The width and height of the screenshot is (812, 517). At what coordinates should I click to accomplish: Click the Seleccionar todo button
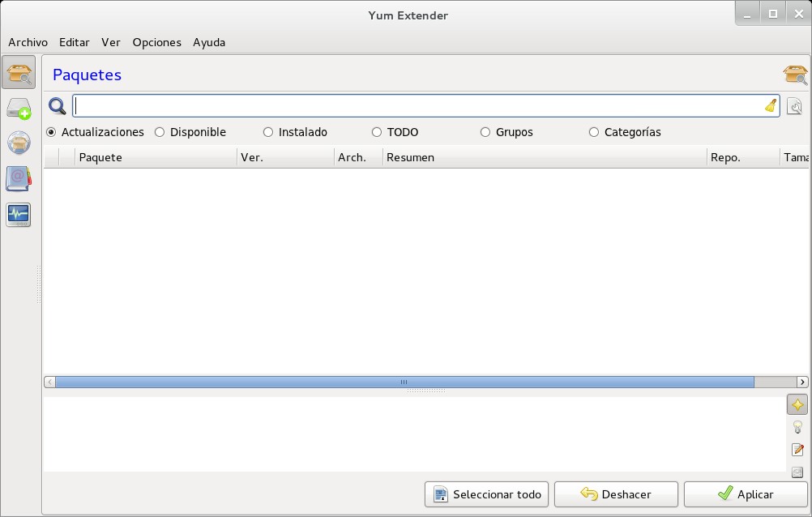[x=487, y=494]
